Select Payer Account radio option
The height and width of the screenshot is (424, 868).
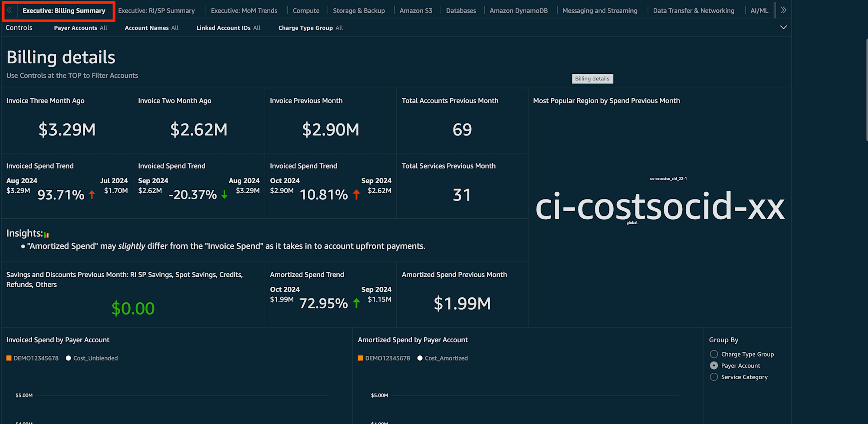point(714,365)
